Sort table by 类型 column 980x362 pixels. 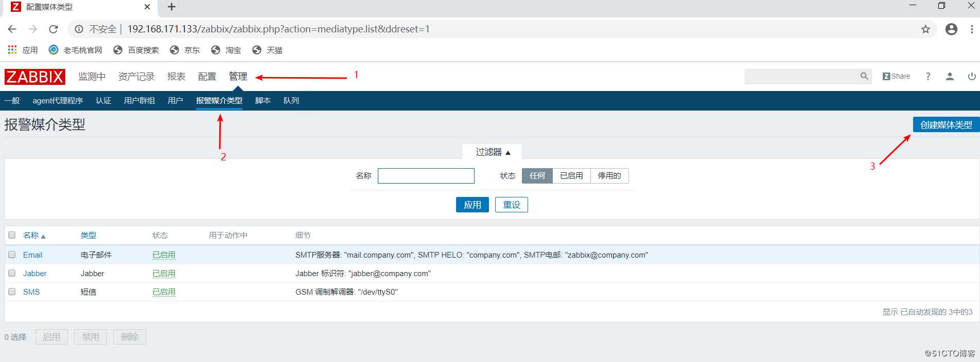pyautogui.click(x=89, y=236)
